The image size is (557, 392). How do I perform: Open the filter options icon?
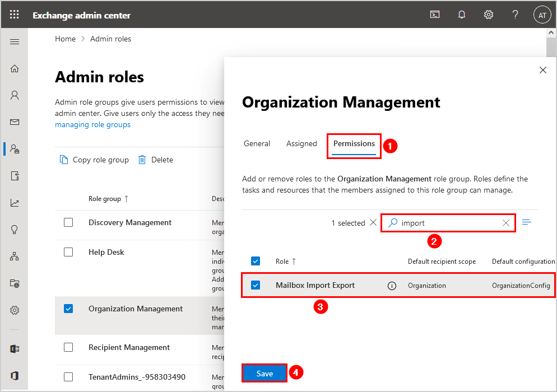click(x=527, y=222)
